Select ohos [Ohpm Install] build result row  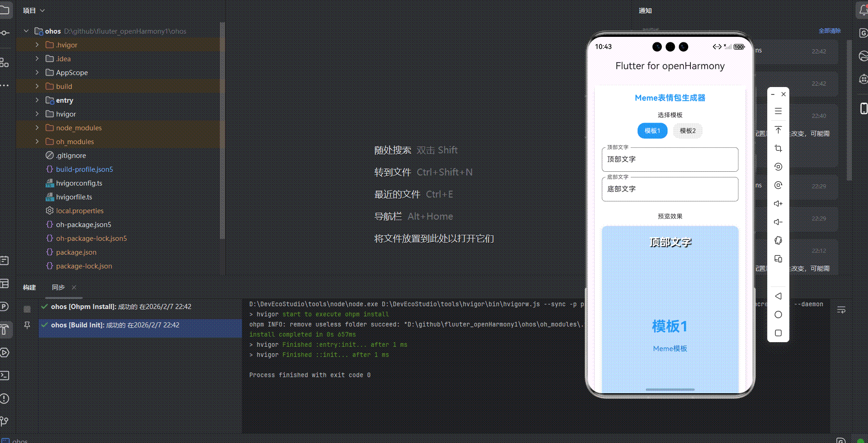(140, 307)
